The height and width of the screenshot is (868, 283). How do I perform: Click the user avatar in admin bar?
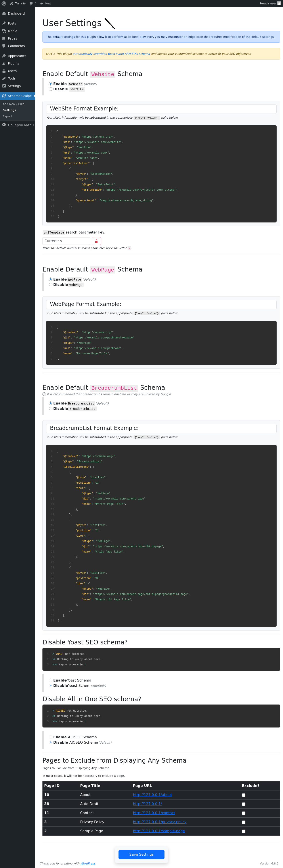(279, 3)
